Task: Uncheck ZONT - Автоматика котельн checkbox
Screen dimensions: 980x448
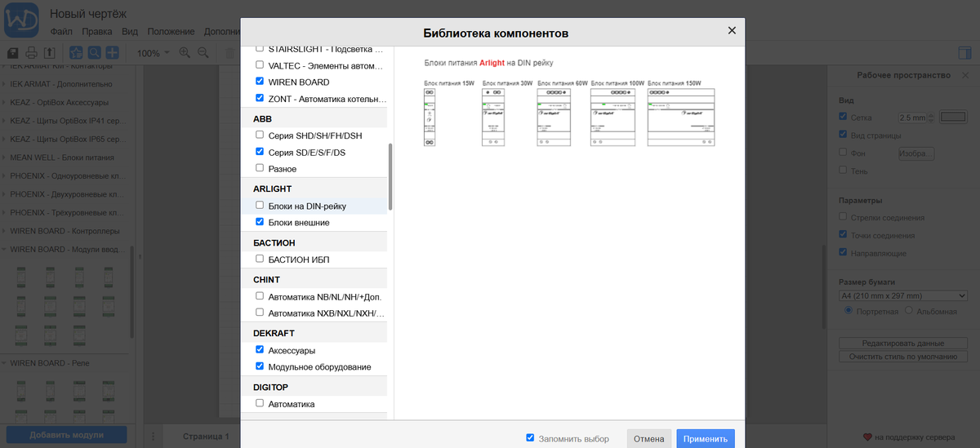Action: tap(260, 99)
